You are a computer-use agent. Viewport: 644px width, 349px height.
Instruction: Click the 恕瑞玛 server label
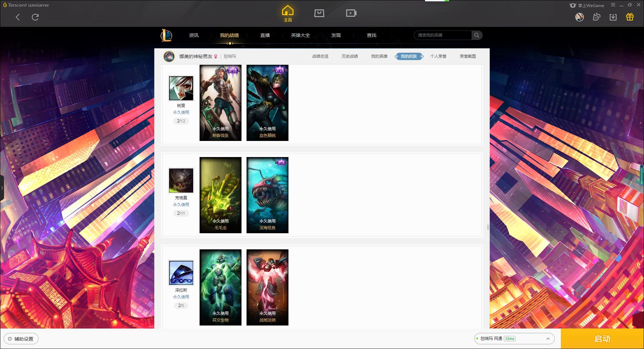(230, 56)
